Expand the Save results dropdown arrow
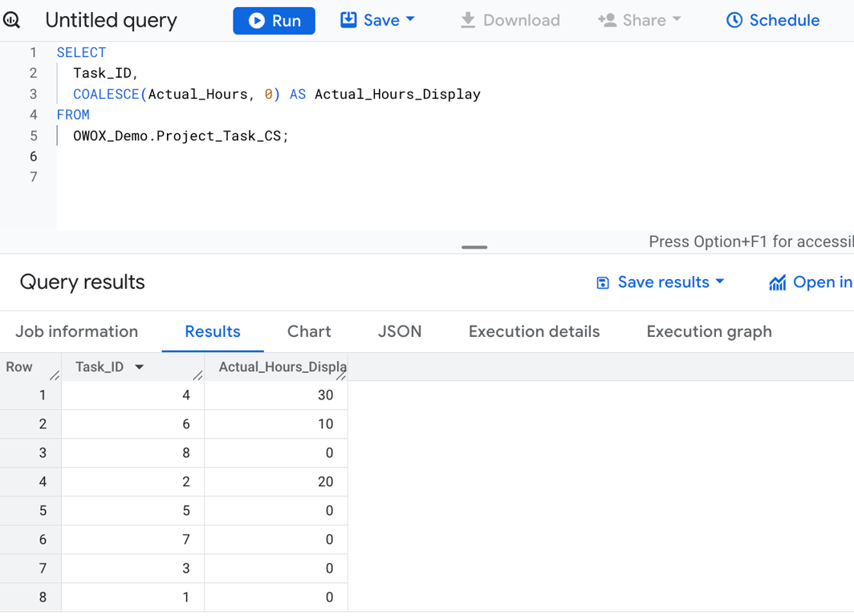 point(720,282)
